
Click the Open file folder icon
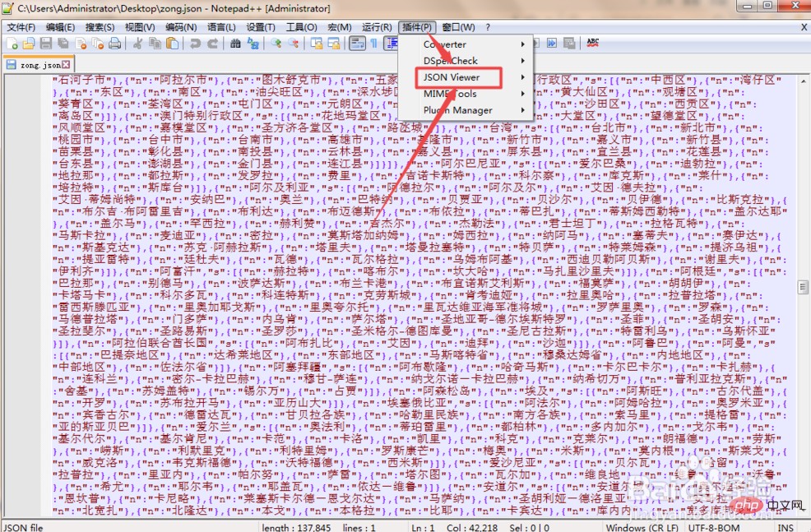(28, 44)
